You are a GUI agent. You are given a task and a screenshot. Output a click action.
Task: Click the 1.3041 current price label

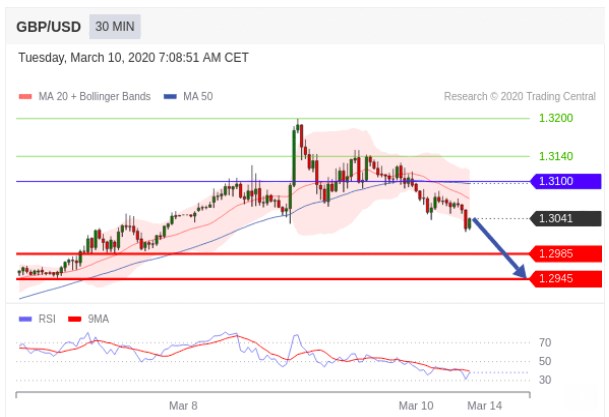(x=566, y=218)
